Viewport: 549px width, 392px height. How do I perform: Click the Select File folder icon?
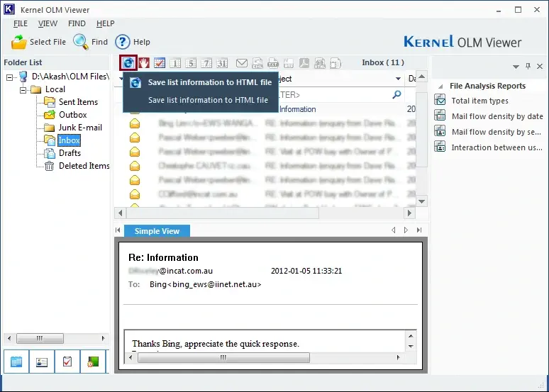(19, 42)
